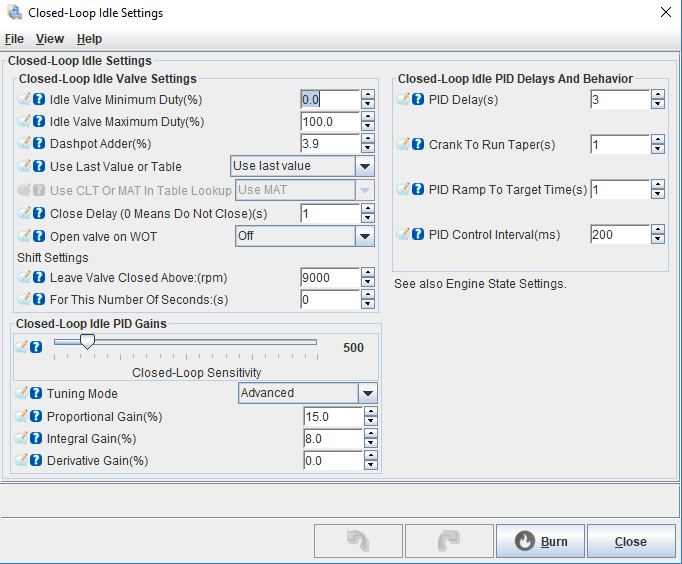Click note icon beside Tuning Mode

click(x=22, y=394)
